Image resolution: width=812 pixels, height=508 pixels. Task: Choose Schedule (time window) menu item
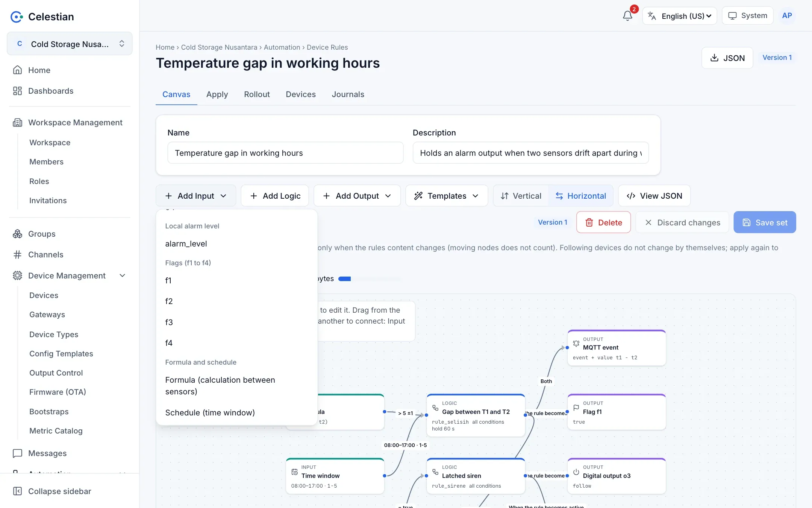click(237, 412)
